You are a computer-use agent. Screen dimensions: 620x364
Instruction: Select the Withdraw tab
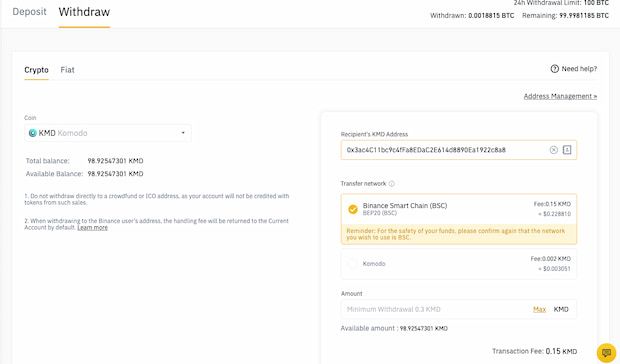pos(84,12)
